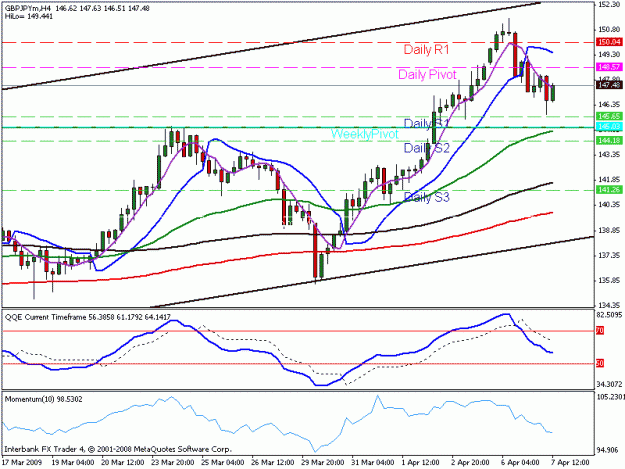Click the 105.2301 Momentum scale value
Viewport: 625px width, 469px height.
point(611,397)
